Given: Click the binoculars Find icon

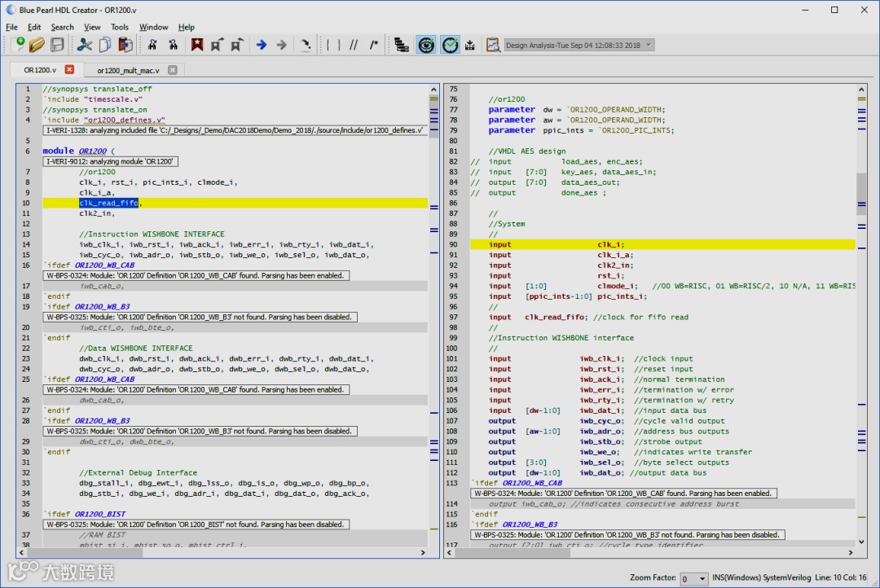Looking at the screenshot, I should [152, 46].
